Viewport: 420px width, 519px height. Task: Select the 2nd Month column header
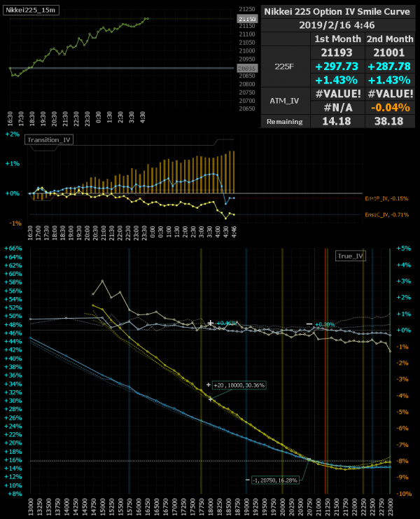coord(390,39)
